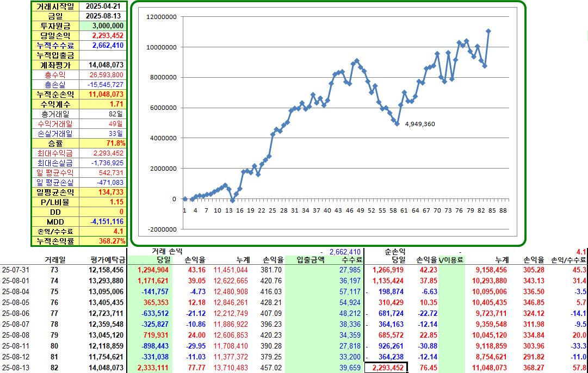Click the chart's 12000000 axis label
The height and width of the screenshot is (373, 588).
[x=162, y=17]
